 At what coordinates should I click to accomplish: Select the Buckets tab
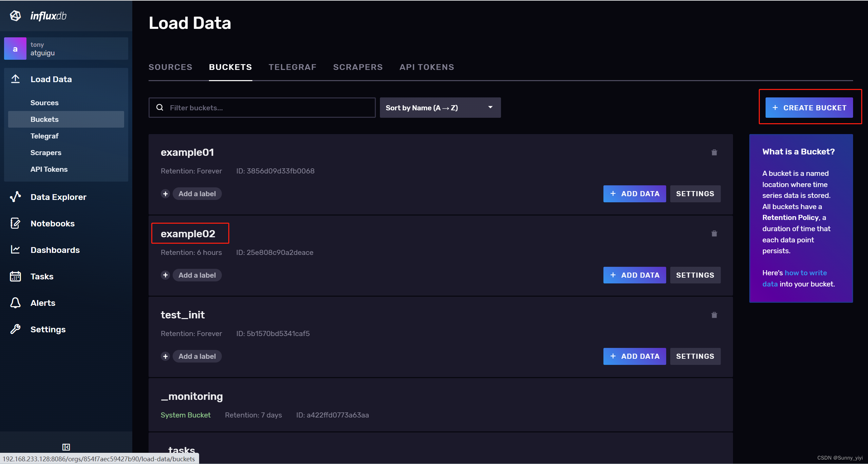tap(230, 67)
